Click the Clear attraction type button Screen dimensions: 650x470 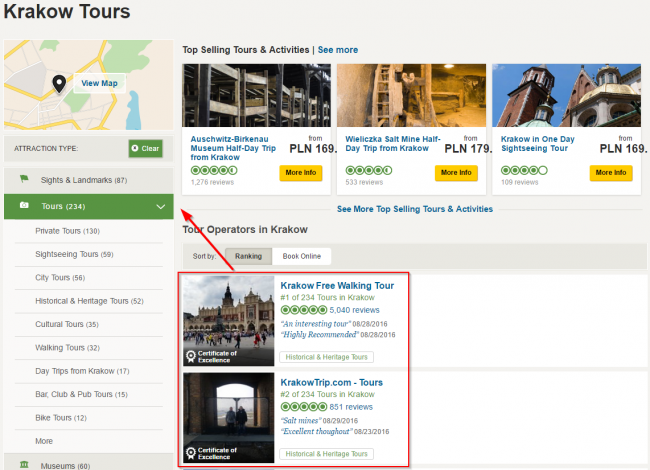(146, 148)
